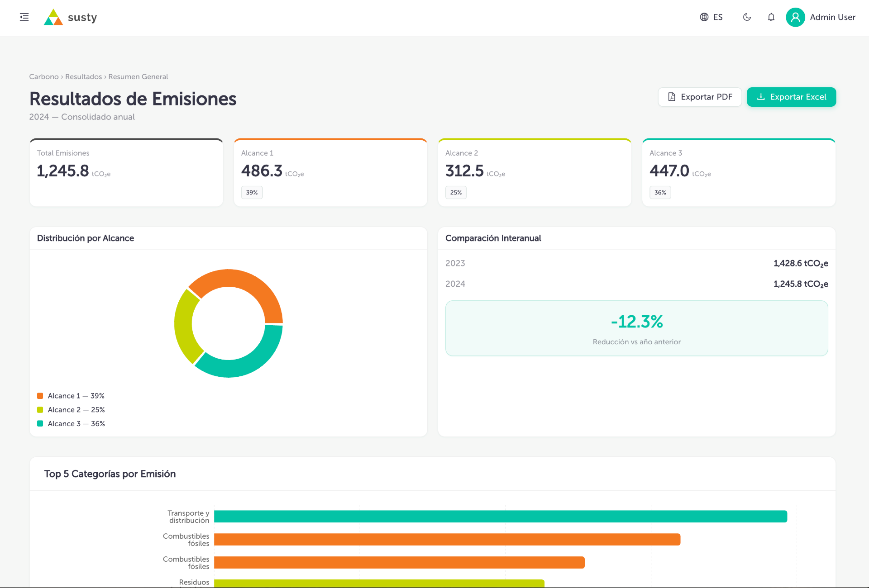Toggle Alcance 3 legend entry
869x588 pixels.
coord(71,424)
